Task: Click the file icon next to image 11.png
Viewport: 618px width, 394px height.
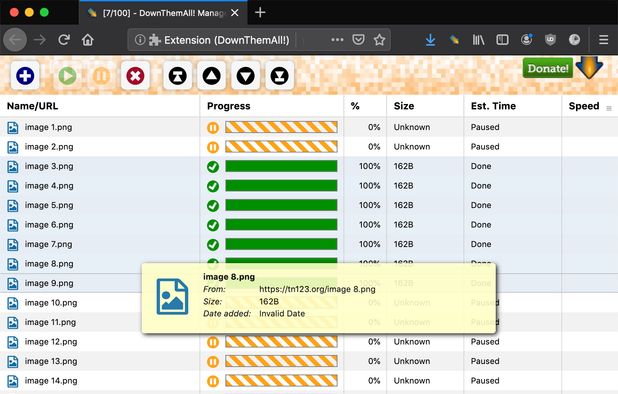Action: click(13, 323)
